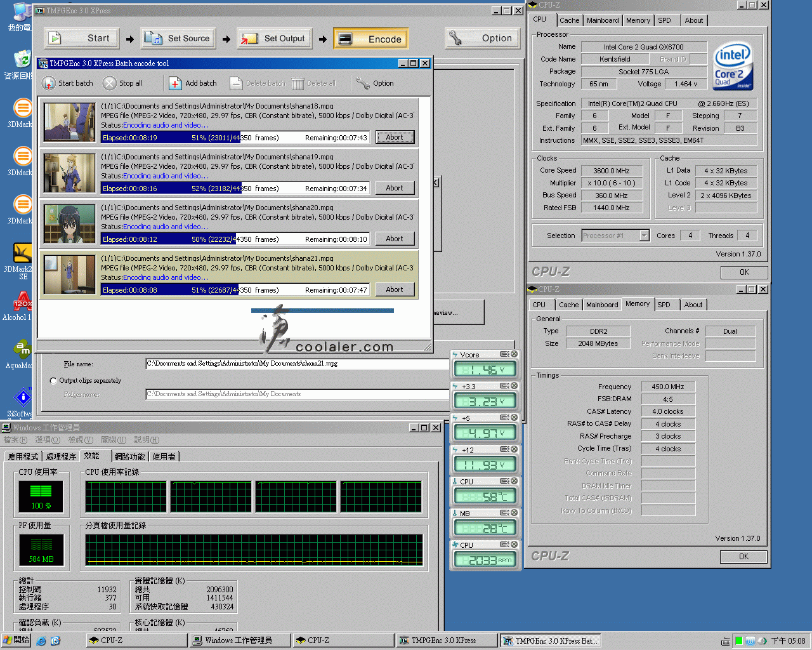
Task: Open the 開始 Start button
Action: point(16,640)
